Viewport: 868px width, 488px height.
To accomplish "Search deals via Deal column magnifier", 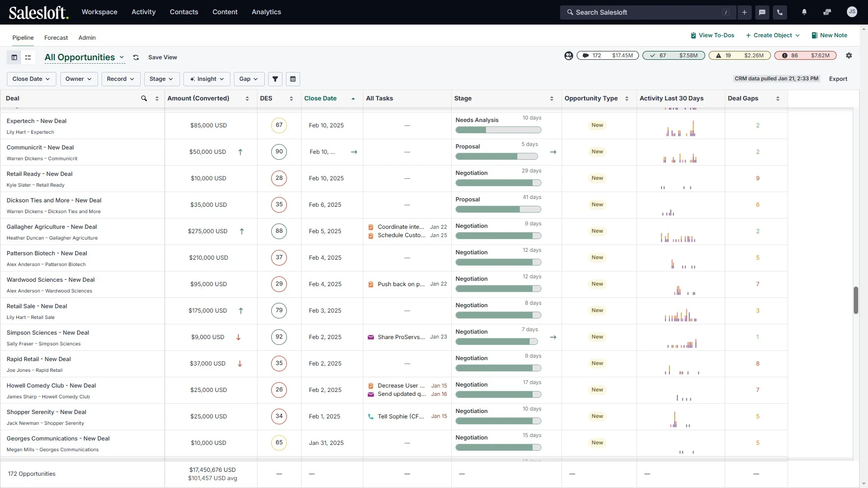I will [x=144, y=98].
